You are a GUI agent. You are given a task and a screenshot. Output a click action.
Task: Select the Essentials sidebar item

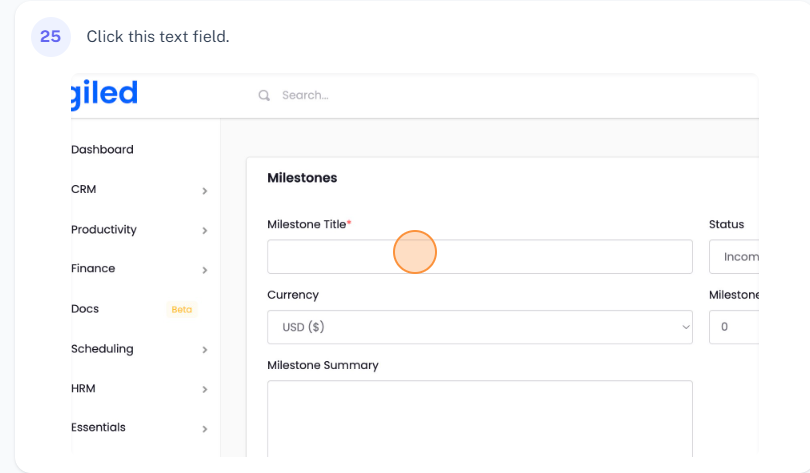[x=98, y=428]
